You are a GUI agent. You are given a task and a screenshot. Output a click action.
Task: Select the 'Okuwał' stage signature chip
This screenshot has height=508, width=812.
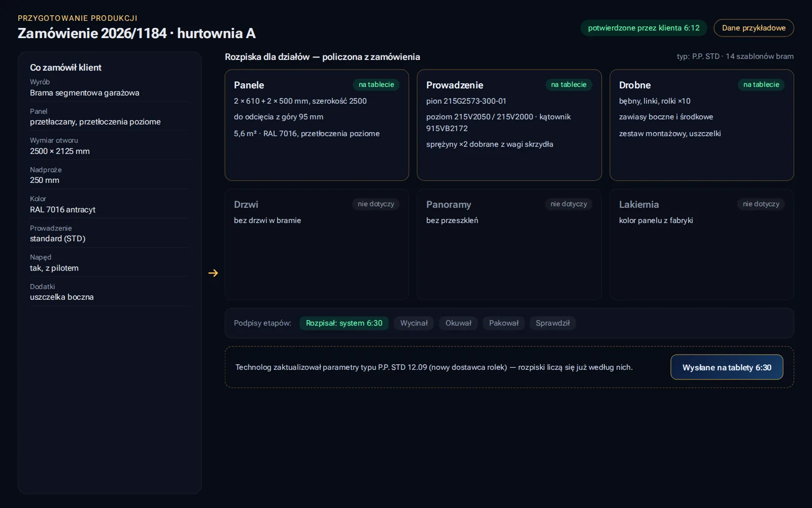click(458, 323)
